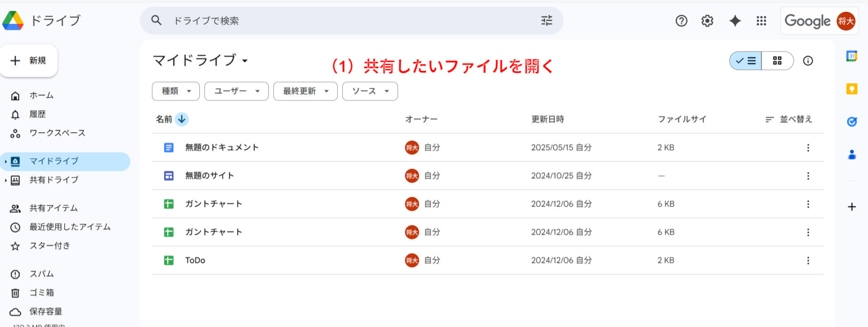
Task: Click the Google Drive logo
Action: pyautogui.click(x=13, y=20)
